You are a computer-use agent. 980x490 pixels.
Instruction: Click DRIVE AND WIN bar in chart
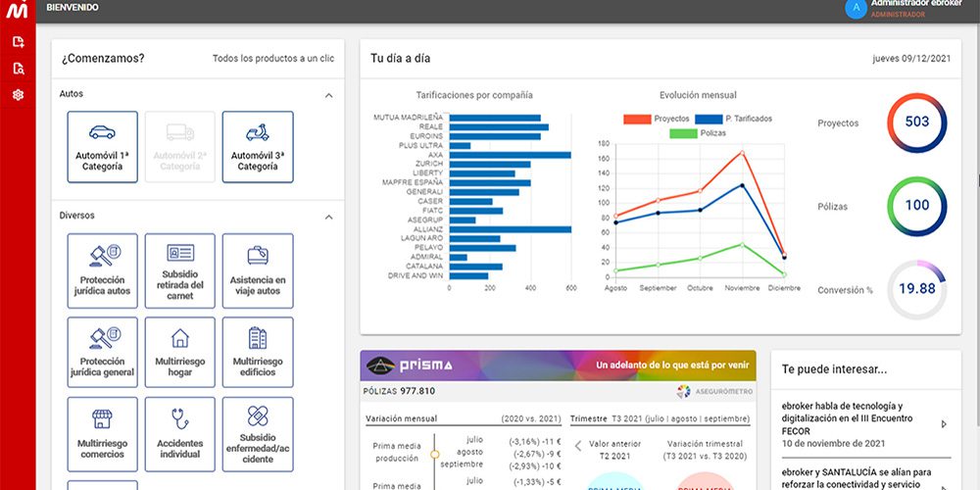pos(468,275)
